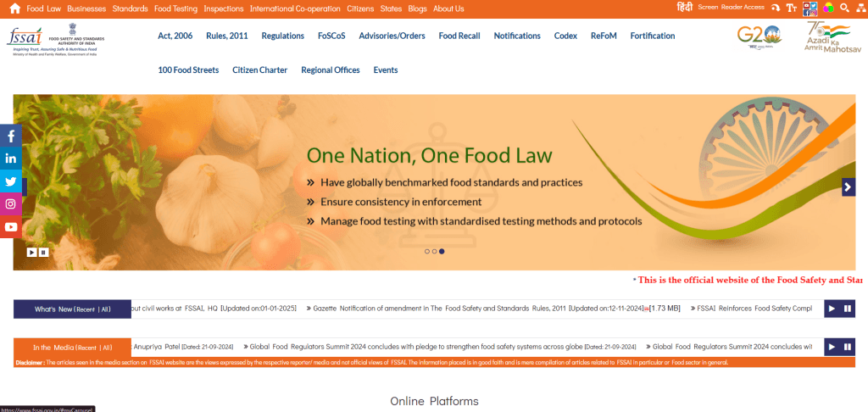Open the Codex page

pos(565,36)
